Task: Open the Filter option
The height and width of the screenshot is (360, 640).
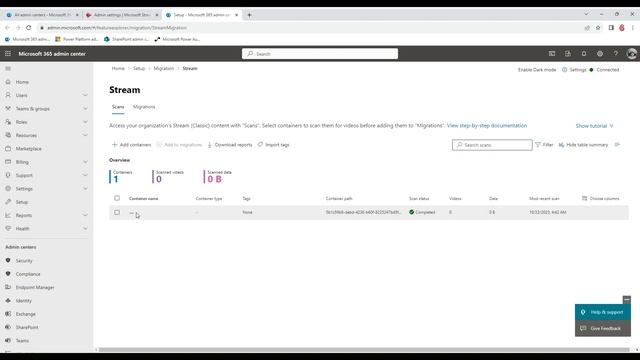Action: point(544,144)
